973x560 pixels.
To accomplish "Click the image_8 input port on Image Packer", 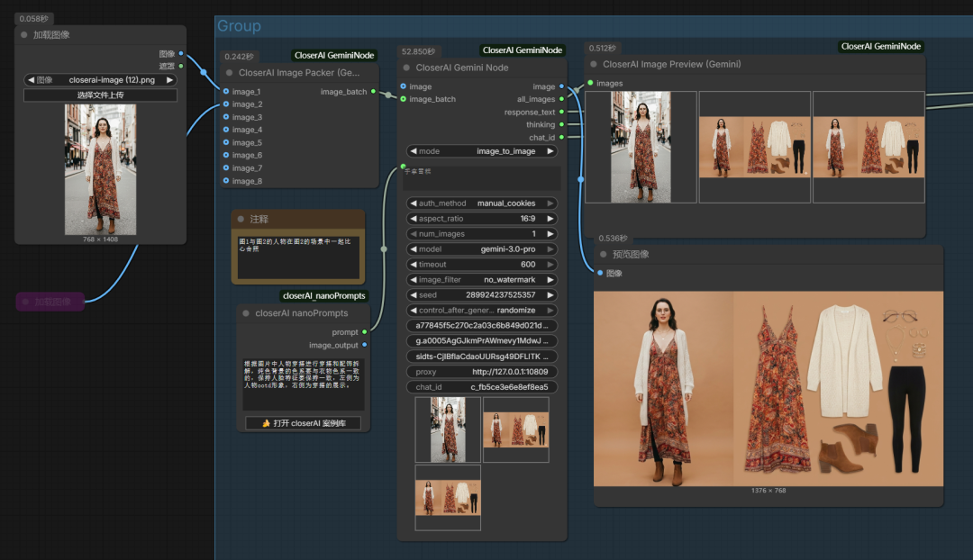I will coord(226,181).
